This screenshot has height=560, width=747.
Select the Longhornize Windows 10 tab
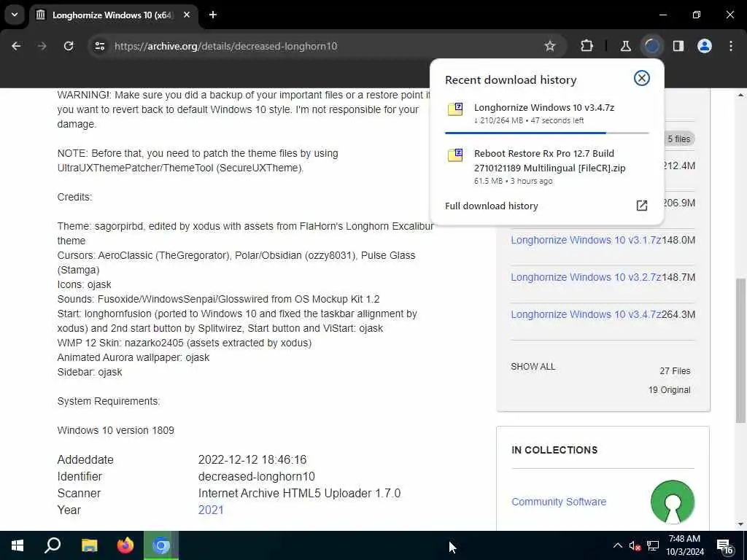click(112, 15)
